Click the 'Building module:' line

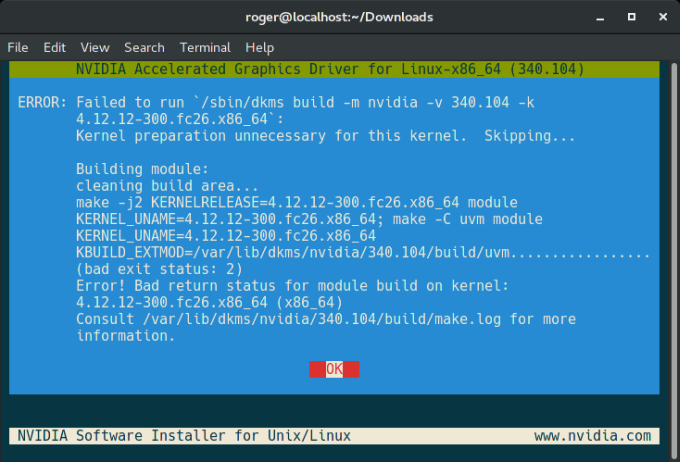coord(142,169)
